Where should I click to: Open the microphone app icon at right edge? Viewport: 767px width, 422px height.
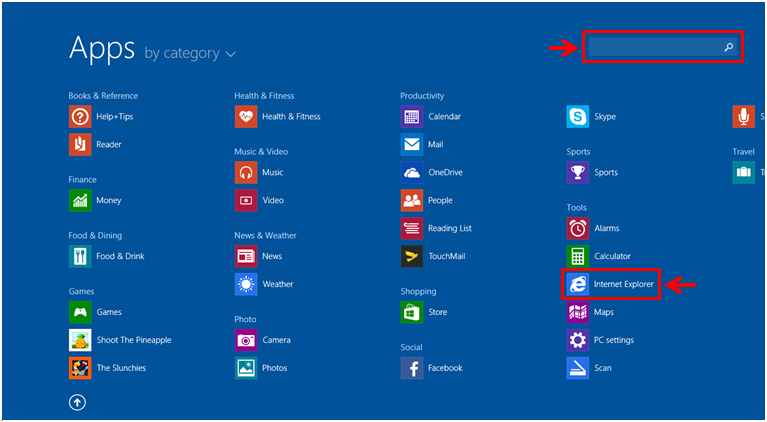point(743,117)
